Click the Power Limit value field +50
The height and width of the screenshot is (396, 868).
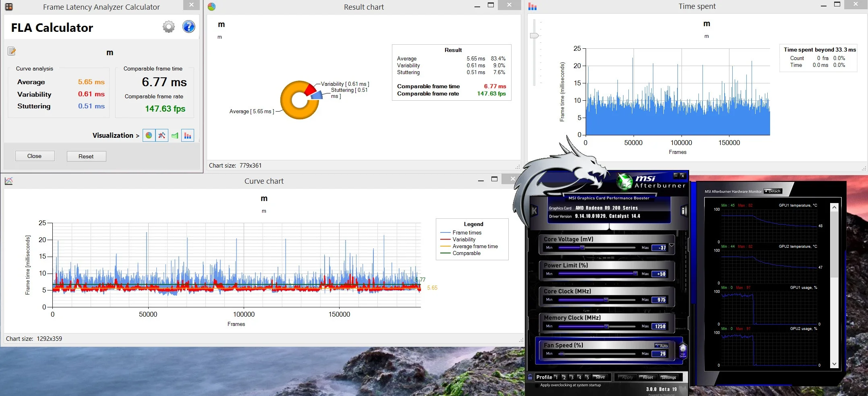pyautogui.click(x=660, y=274)
